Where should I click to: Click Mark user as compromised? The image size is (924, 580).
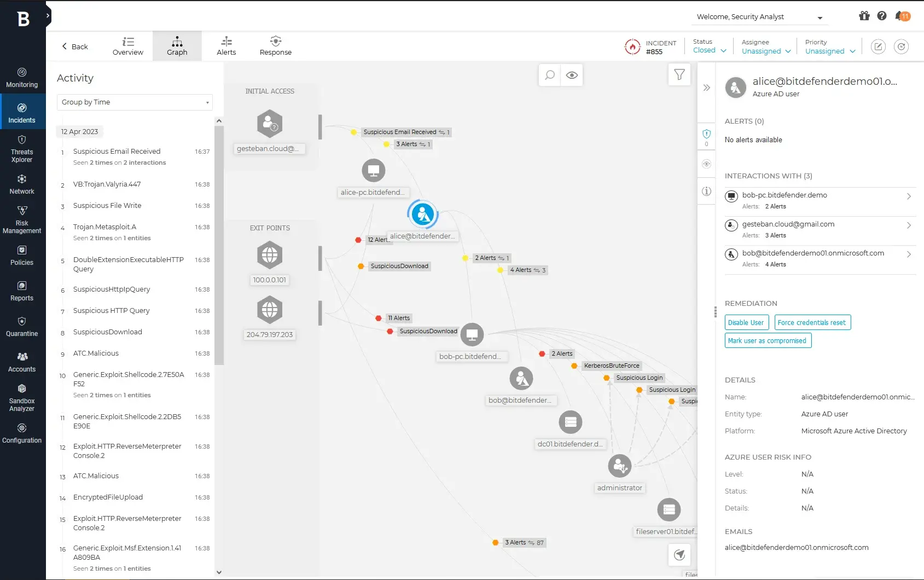pyautogui.click(x=768, y=340)
